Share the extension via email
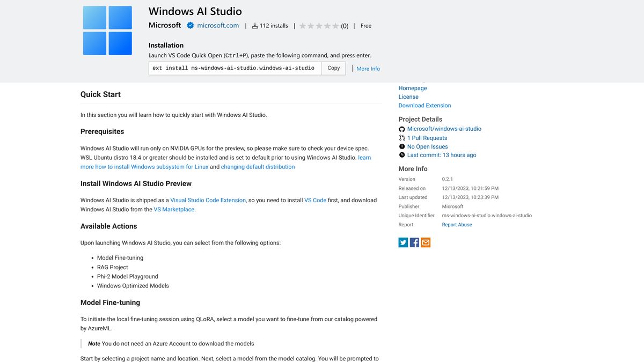The image size is (644, 362). point(426,242)
